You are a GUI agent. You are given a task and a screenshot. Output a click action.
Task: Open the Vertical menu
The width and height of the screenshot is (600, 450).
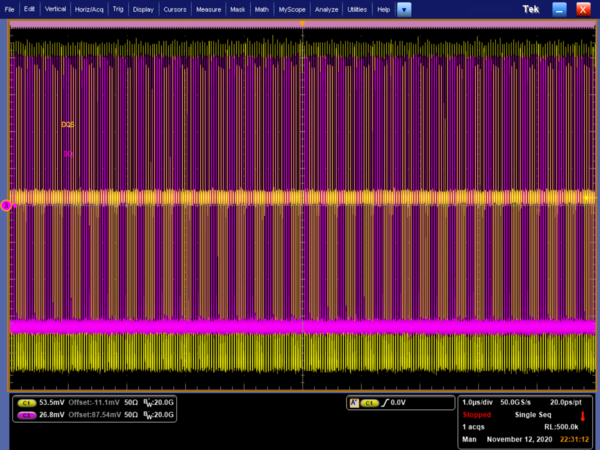pos(55,9)
